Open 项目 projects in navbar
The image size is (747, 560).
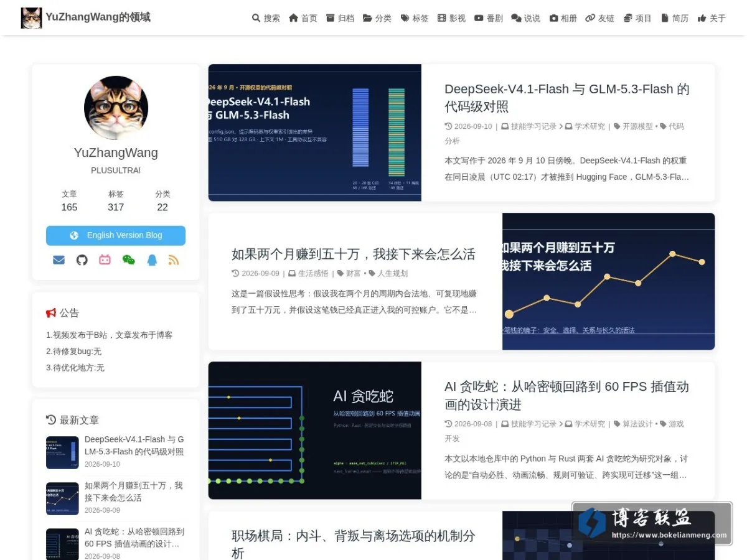(637, 18)
